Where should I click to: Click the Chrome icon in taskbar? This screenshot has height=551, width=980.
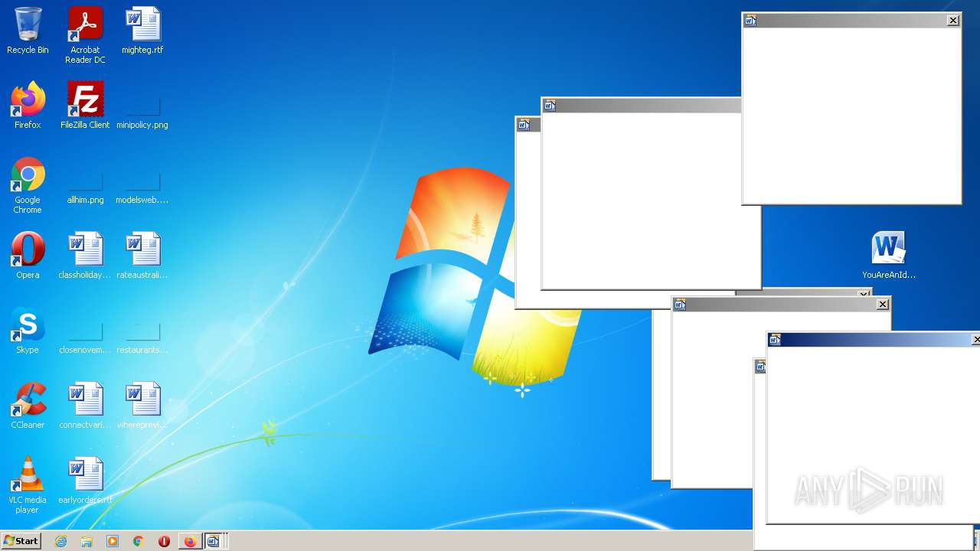139,541
